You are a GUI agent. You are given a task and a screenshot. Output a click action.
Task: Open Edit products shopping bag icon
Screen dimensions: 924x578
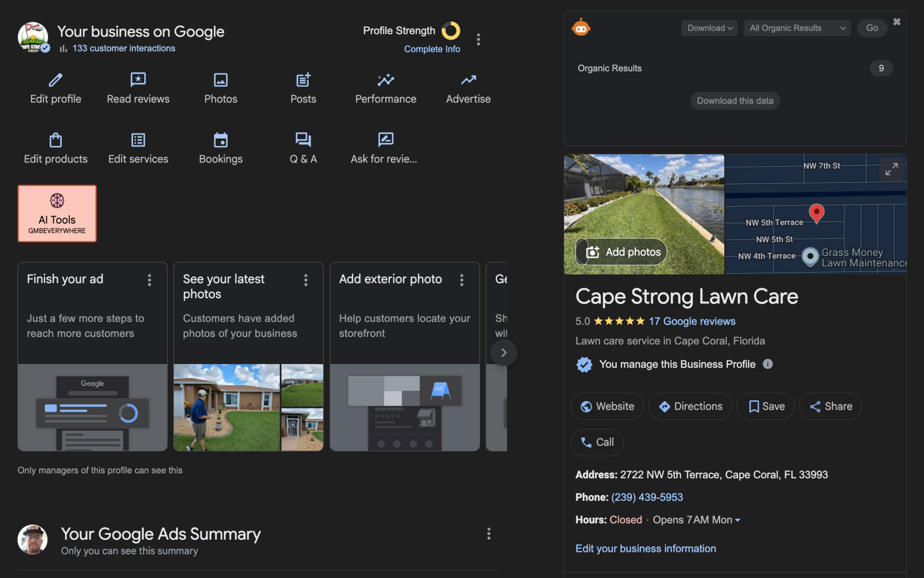(55, 140)
